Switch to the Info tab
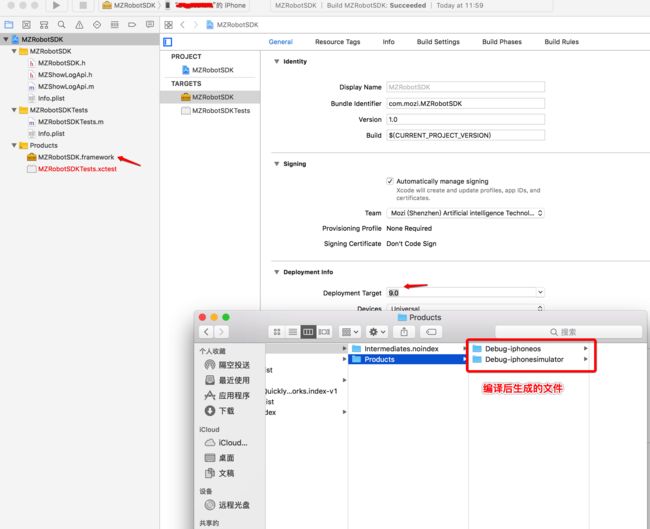Viewport: 650px width, 529px height. tap(388, 42)
